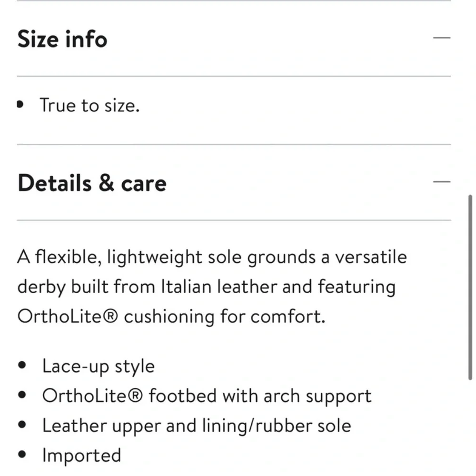Collapse Details & care with the minus icon
Image resolution: width=476 pixels, height=476 pixels.
442,181
